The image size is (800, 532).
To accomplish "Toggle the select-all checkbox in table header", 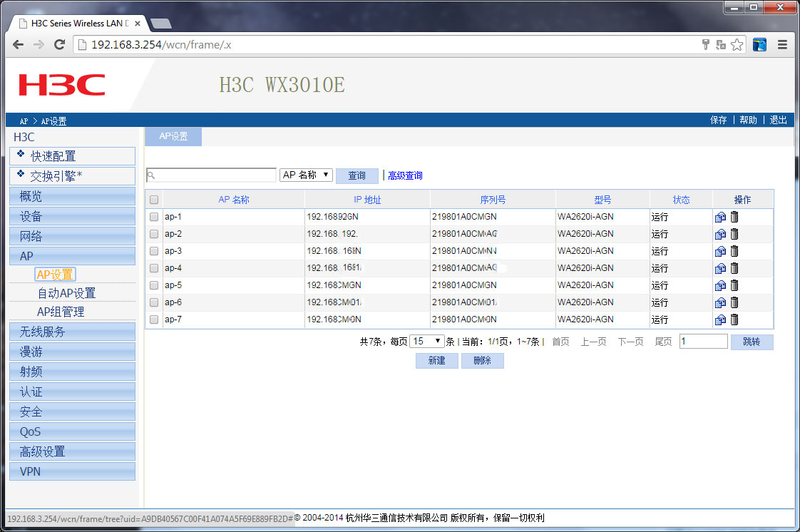I will (154, 200).
